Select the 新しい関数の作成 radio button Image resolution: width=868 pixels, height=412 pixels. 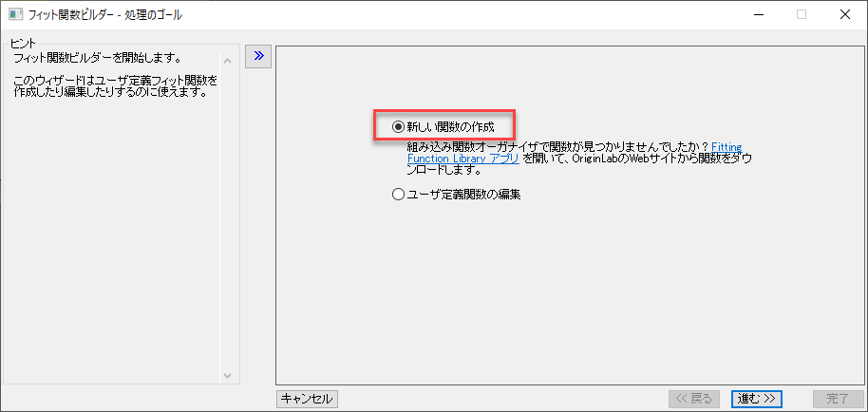(x=399, y=126)
